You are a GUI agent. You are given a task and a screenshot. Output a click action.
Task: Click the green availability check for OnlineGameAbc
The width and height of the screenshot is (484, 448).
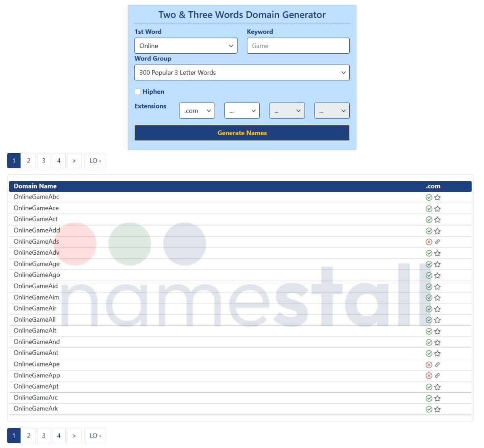(428, 197)
